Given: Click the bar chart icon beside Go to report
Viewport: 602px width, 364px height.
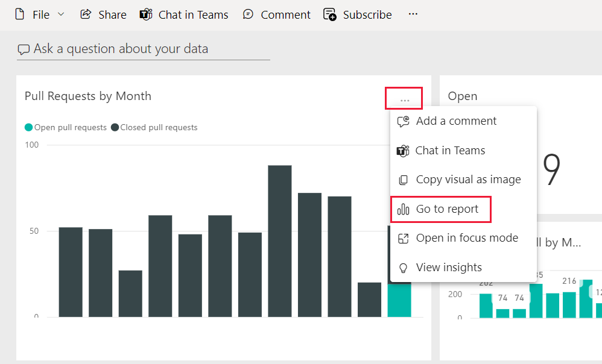Looking at the screenshot, I should [403, 209].
